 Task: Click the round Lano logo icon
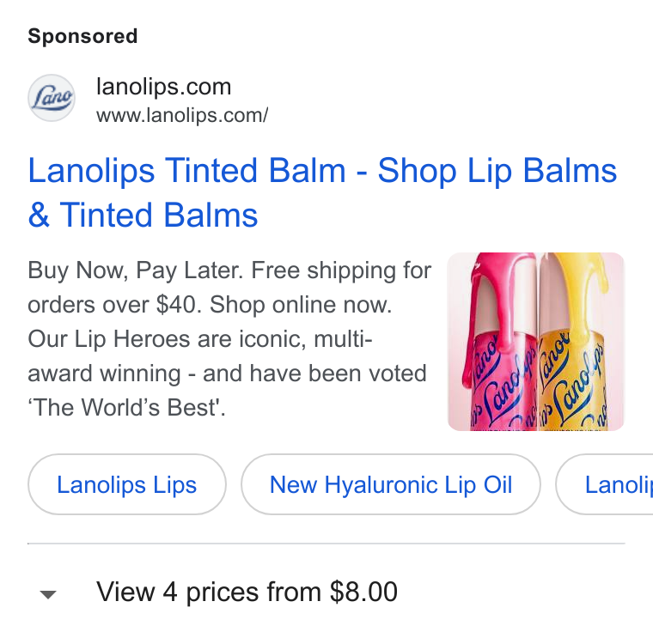coord(52,98)
